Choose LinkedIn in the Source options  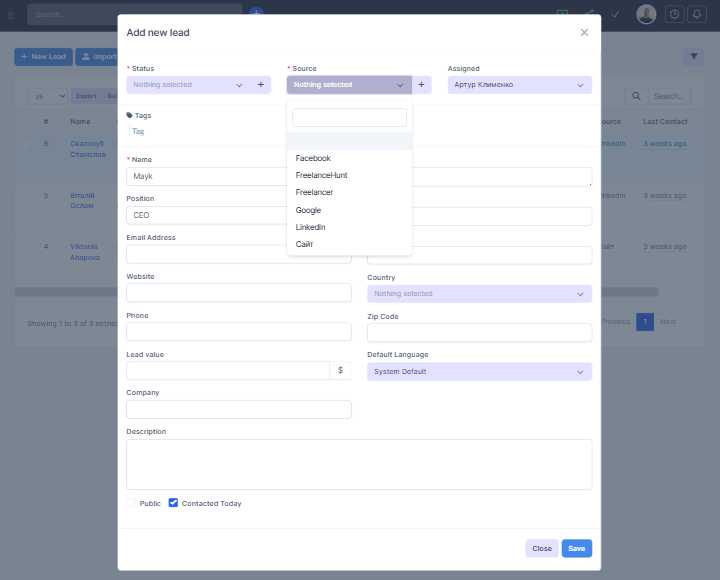coord(310,227)
